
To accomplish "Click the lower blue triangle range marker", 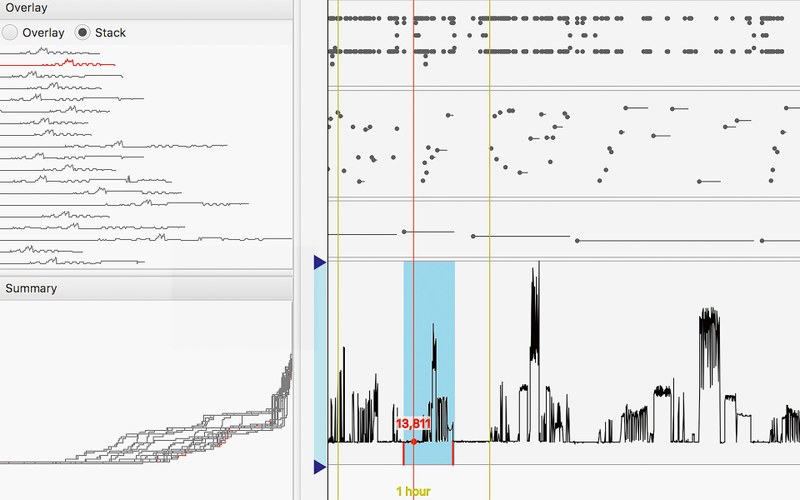I will pos(320,466).
